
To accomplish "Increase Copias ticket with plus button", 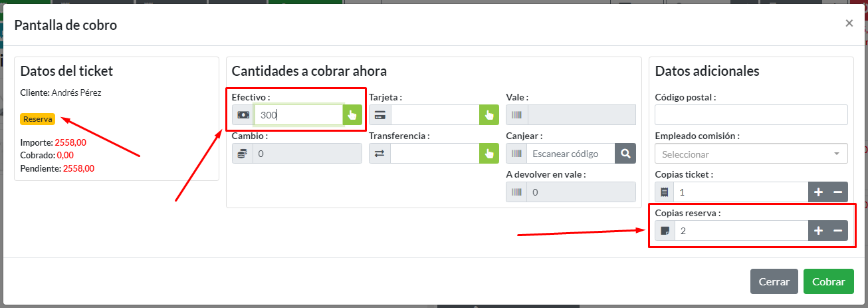I will pyautogui.click(x=818, y=192).
